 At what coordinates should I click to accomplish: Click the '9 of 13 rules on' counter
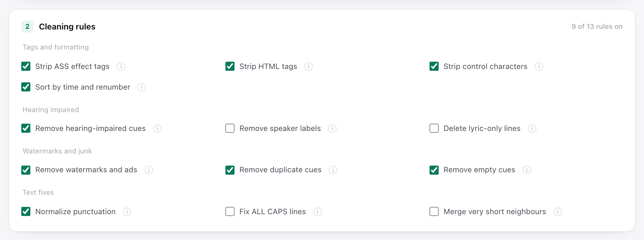tap(597, 26)
